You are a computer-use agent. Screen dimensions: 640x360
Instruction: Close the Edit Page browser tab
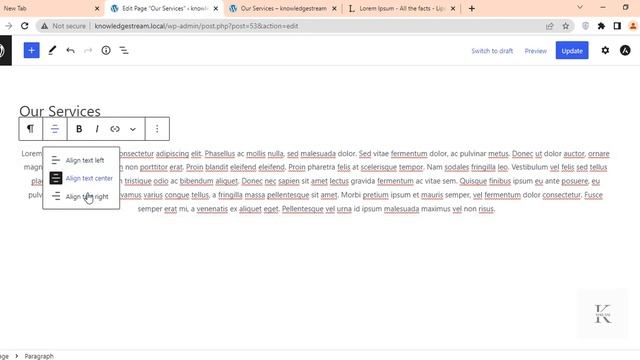coord(216,8)
